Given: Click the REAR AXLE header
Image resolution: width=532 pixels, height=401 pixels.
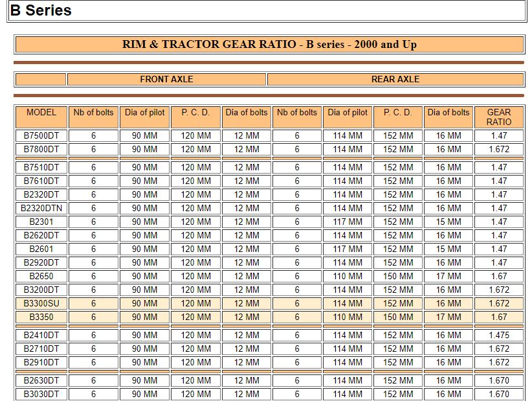Looking at the screenshot, I should (x=395, y=79).
